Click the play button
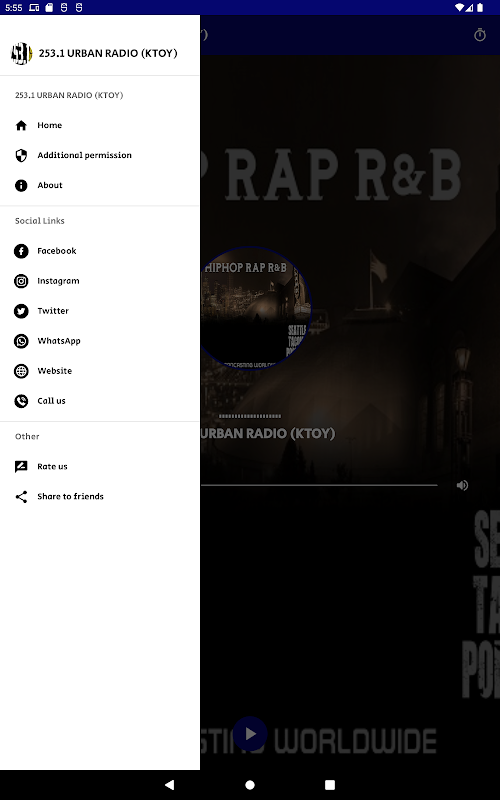Viewport: 500px width, 800px height. 250,734
